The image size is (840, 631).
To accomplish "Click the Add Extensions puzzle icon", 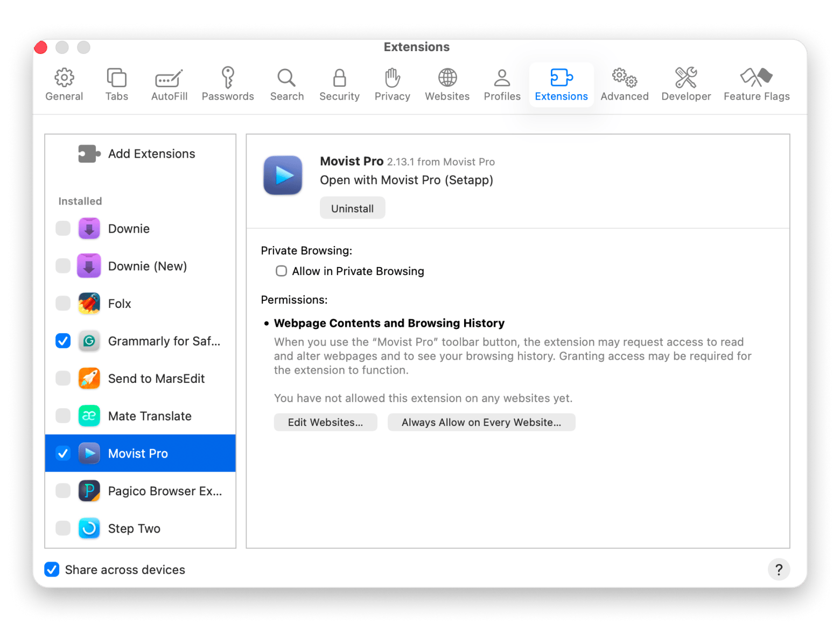I will [x=89, y=153].
